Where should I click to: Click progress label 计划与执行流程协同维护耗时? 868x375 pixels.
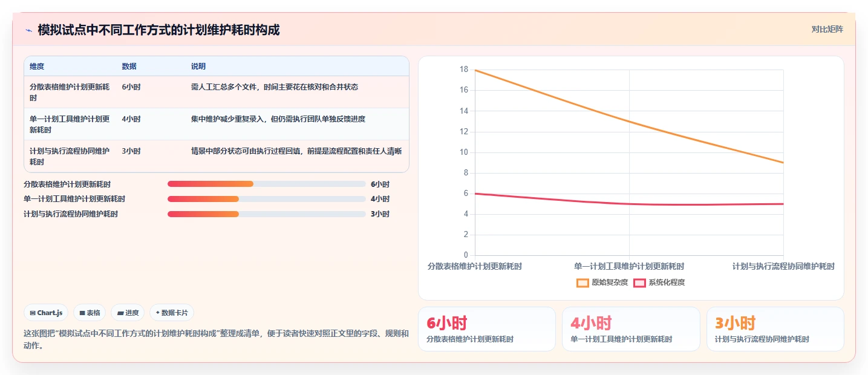[71, 214]
